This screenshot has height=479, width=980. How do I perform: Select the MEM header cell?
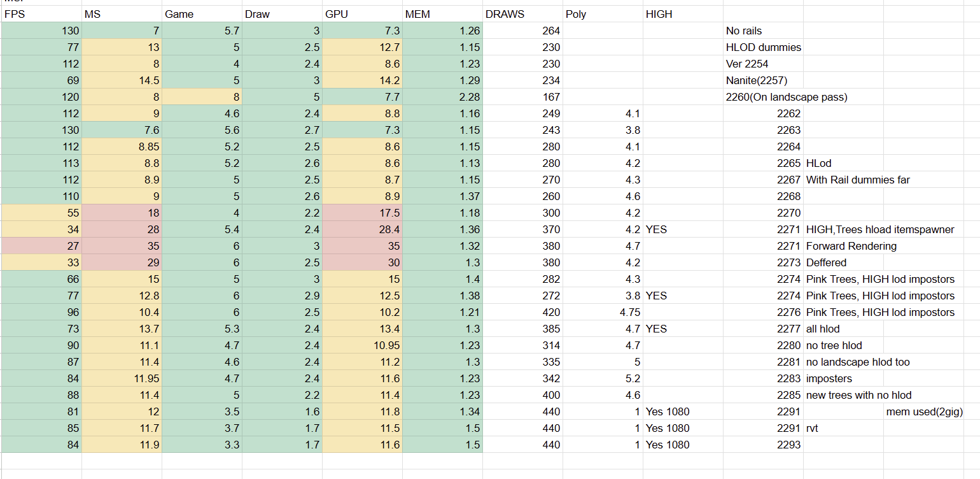(442, 14)
